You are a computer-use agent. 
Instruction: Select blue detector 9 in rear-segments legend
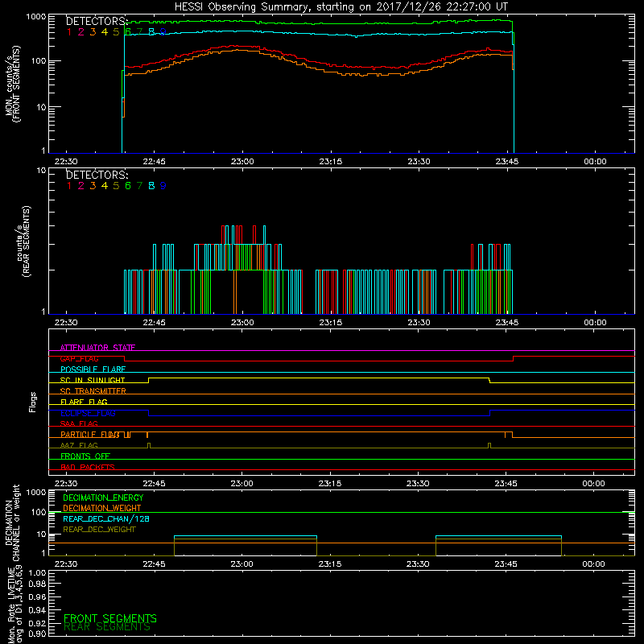[163, 186]
